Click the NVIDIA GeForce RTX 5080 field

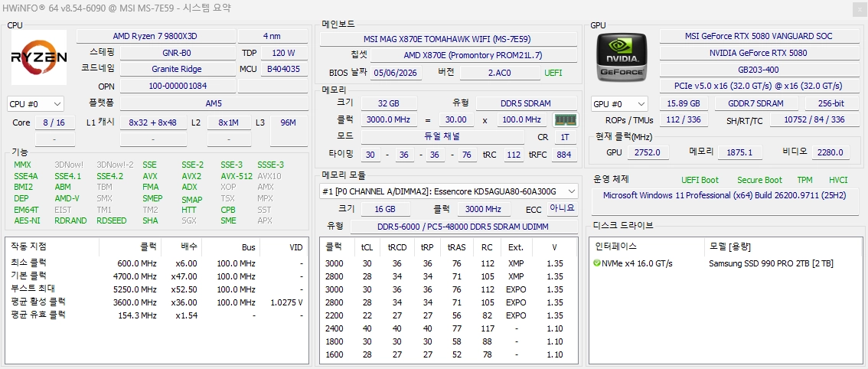[x=758, y=53]
